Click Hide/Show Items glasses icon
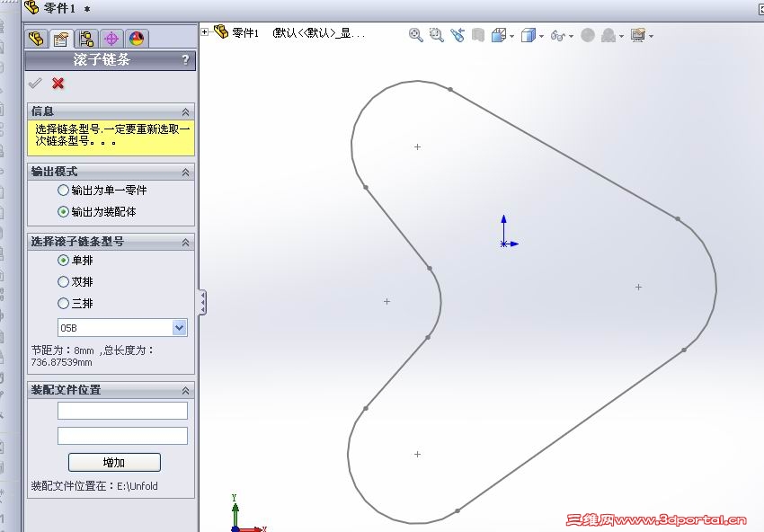This screenshot has width=764, height=532. [x=558, y=36]
